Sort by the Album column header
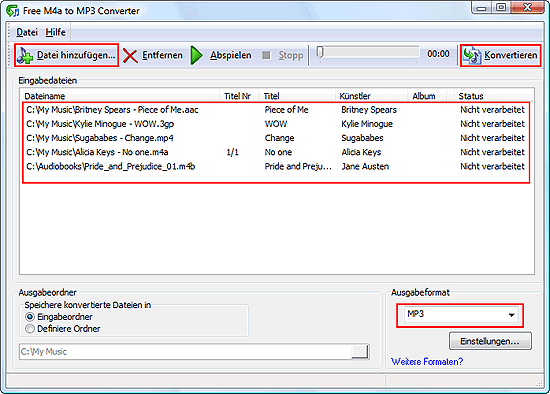Screen dimensions: 550x394 click(x=427, y=96)
